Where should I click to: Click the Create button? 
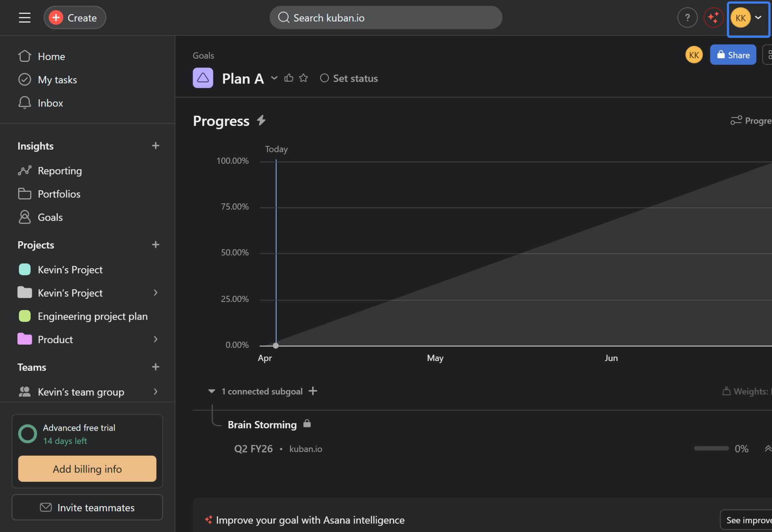[x=74, y=18]
